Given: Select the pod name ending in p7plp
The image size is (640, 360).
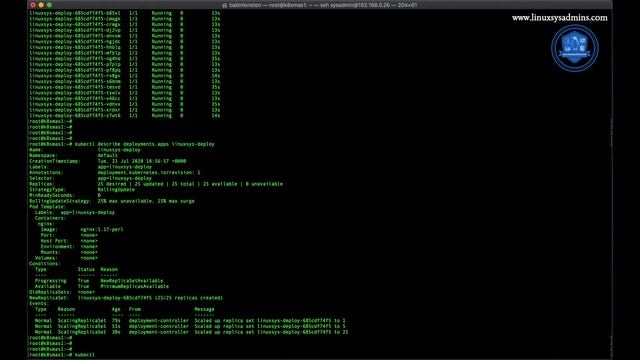Looking at the screenshot, I should tap(75, 64).
